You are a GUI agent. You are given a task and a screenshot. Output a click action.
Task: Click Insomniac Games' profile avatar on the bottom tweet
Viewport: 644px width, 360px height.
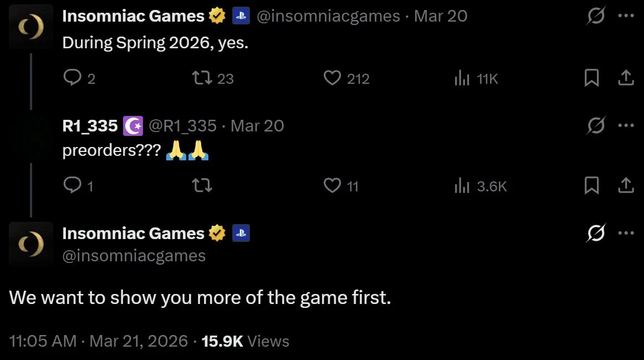click(30, 244)
